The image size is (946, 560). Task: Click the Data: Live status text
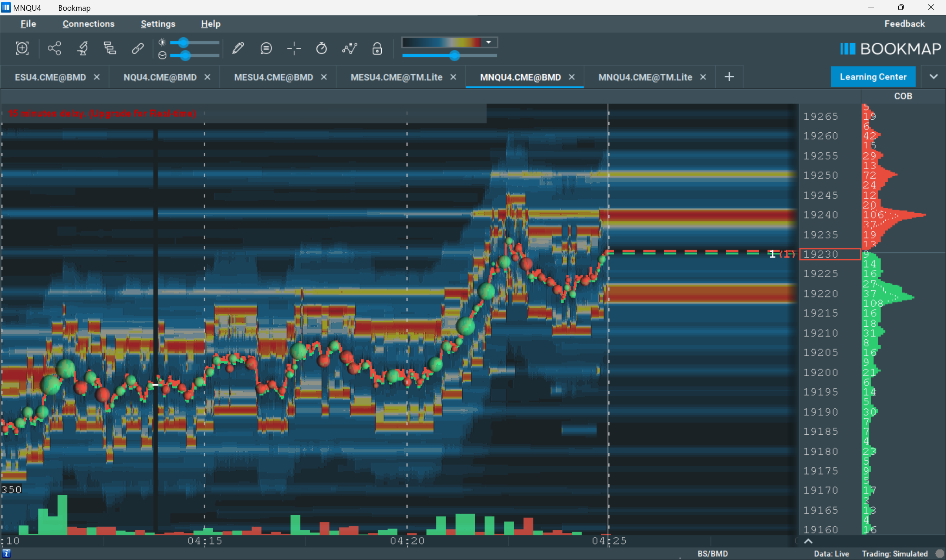[x=831, y=554]
